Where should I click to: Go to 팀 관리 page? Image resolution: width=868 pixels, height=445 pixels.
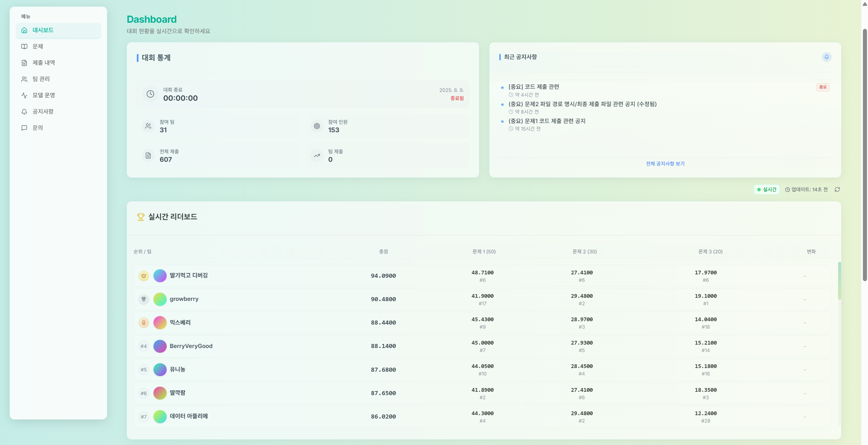(41, 79)
